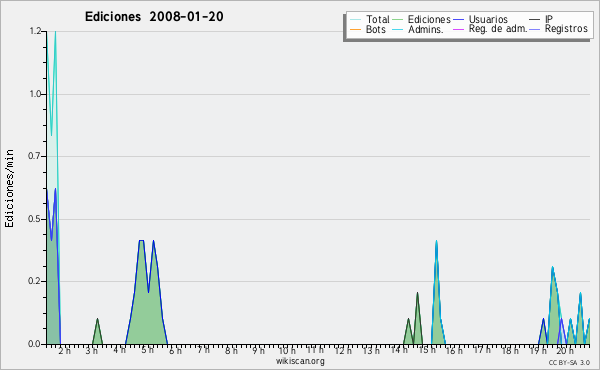600x370 pixels.
Task: Click the Total legend color line
Action: [355, 20]
